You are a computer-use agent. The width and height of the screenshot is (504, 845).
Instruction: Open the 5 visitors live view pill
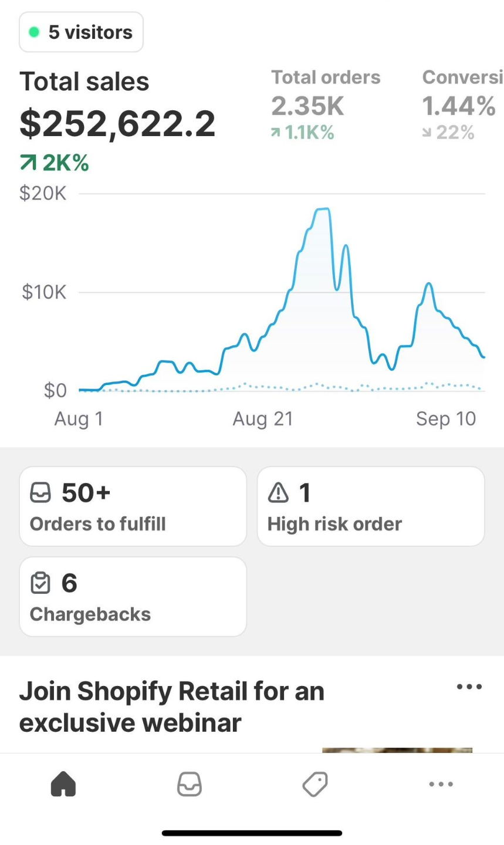pos(82,32)
